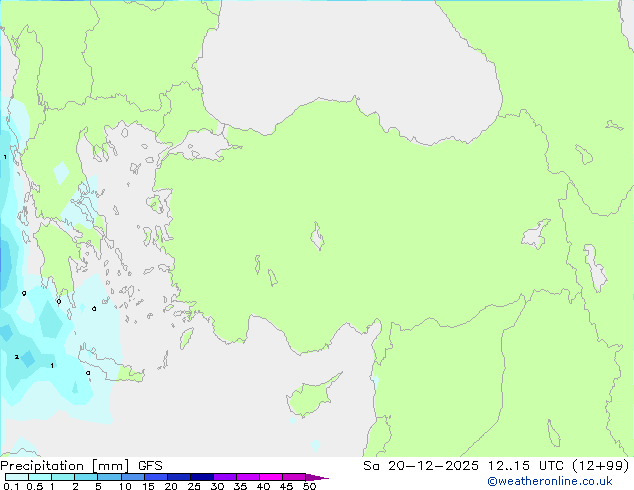Click the '10' legend scale label
The image size is (634, 490).
125,486
